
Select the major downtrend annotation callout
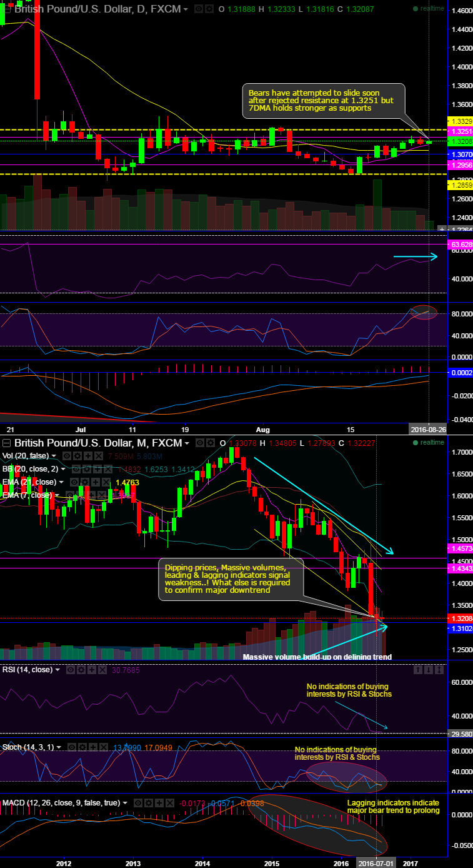(231, 579)
